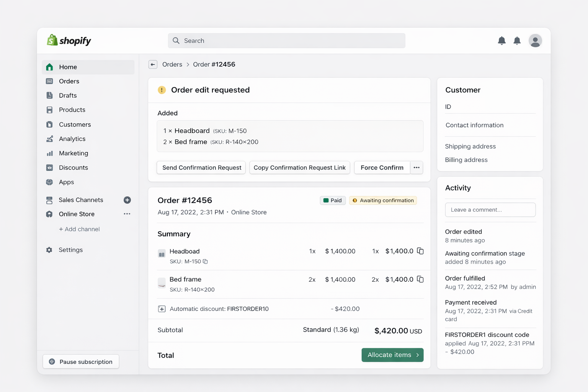Screen dimensions: 588x392
Task: Open the first notification bell
Action: [501, 41]
